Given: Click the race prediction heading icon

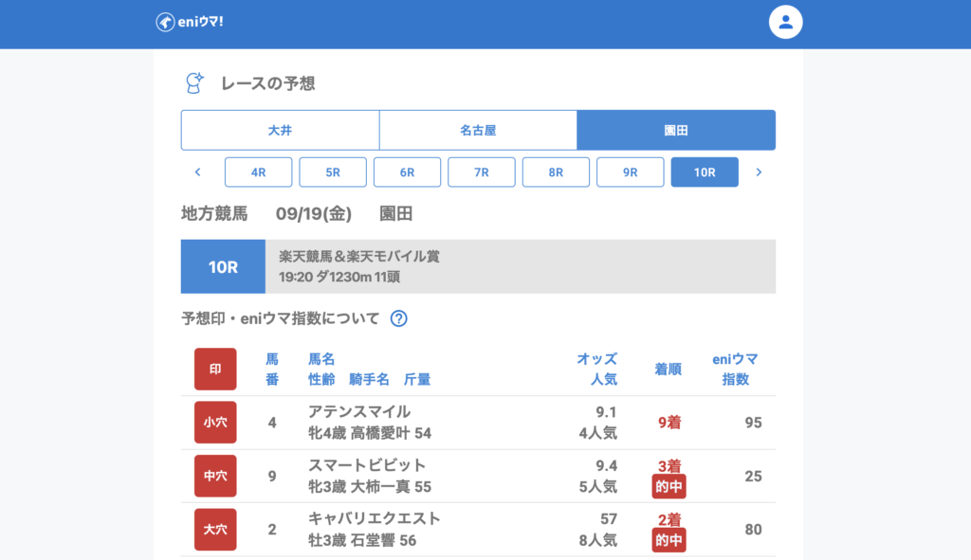Looking at the screenshot, I should click(194, 83).
